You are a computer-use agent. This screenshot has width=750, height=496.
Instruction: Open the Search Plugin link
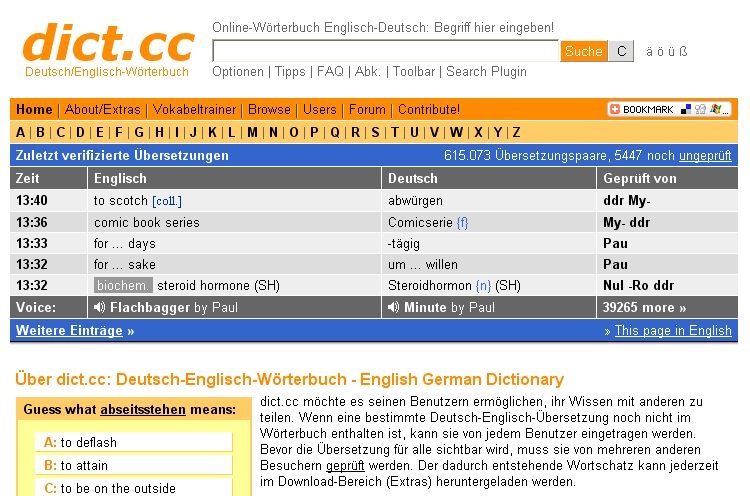[486, 72]
